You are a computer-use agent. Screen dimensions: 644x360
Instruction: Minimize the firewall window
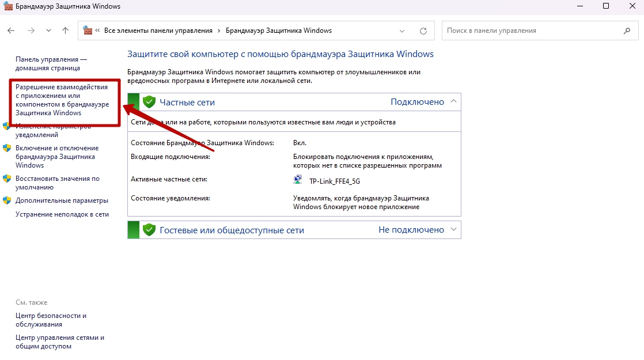pos(580,6)
